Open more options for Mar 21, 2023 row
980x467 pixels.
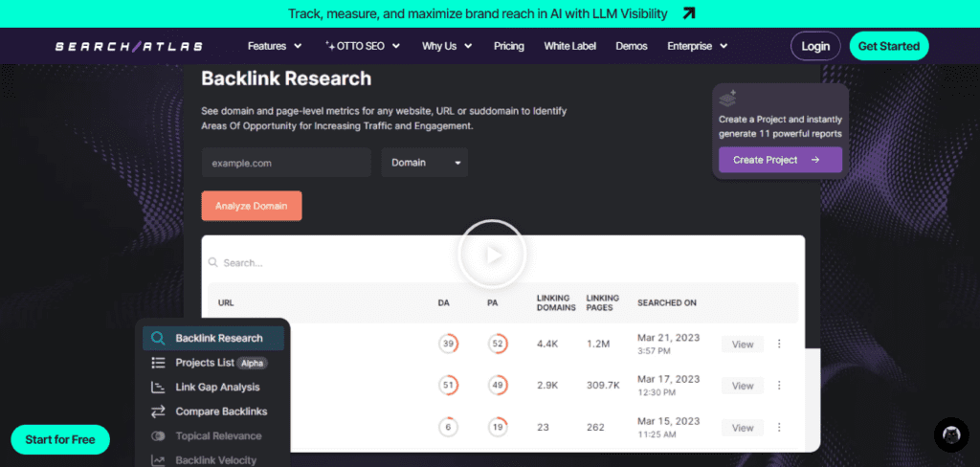[x=779, y=344]
